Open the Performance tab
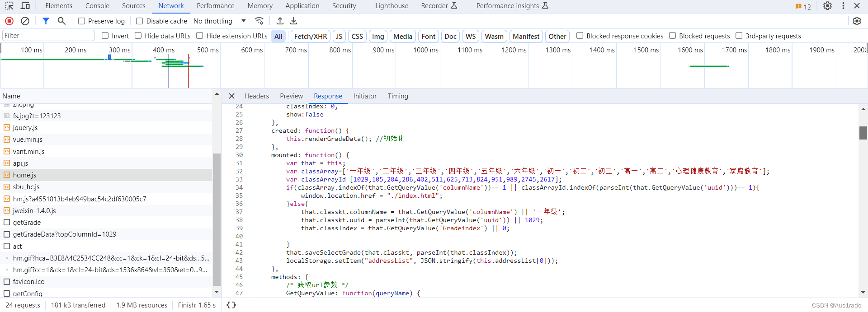 (x=216, y=6)
